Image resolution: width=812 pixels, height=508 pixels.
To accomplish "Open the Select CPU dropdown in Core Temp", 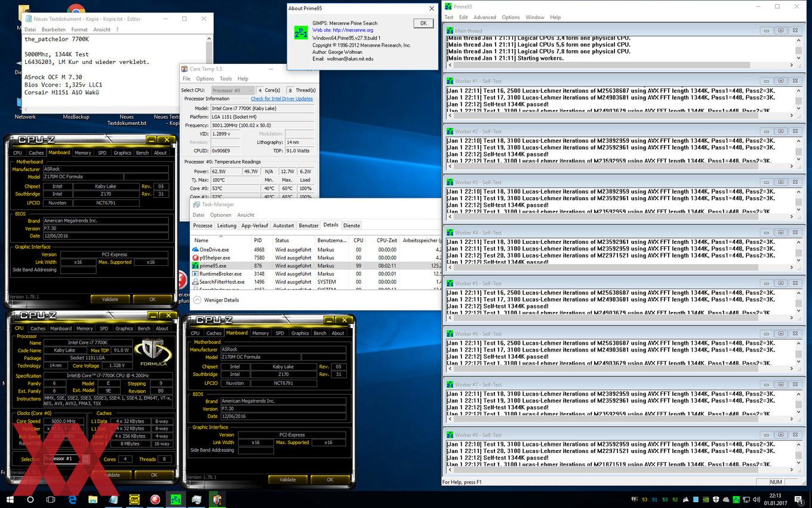I will tap(233, 90).
